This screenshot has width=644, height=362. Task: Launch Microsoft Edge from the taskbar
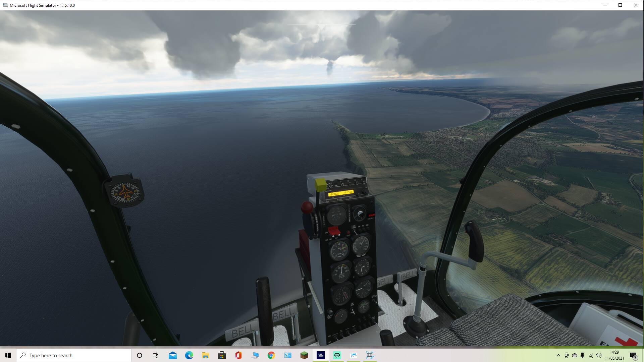click(x=189, y=355)
